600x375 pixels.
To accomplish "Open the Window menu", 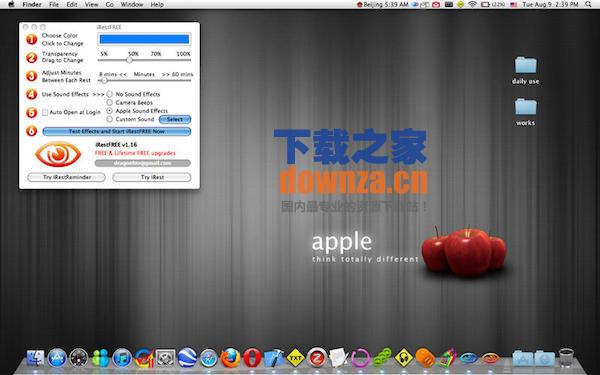I will coord(132,5).
